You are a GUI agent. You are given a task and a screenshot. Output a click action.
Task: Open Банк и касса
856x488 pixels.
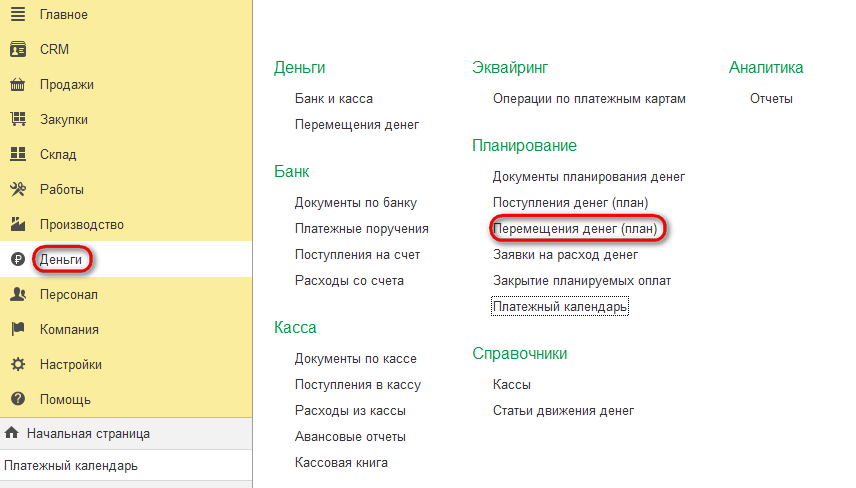click(334, 99)
